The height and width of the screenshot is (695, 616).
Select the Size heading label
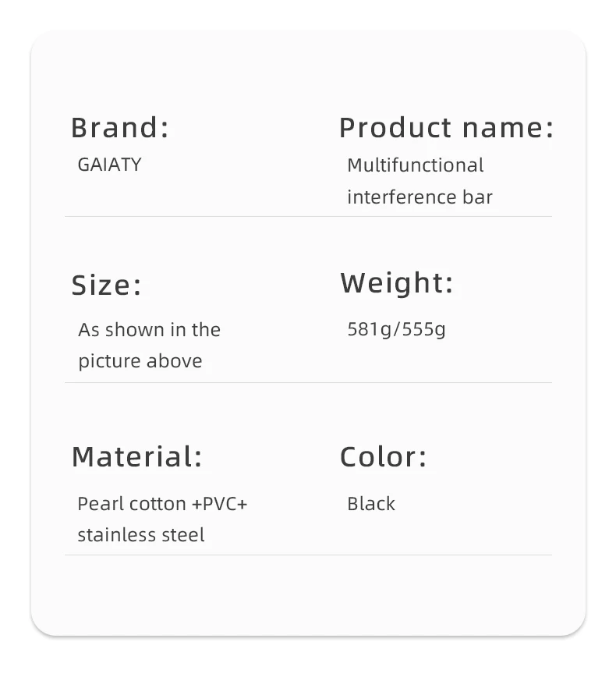[107, 285]
